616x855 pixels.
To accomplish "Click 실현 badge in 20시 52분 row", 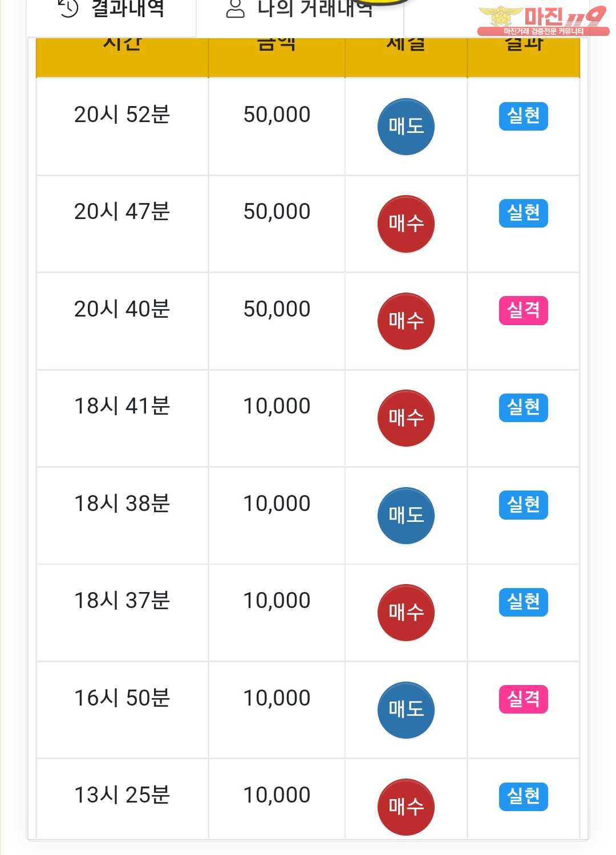I will click(x=523, y=116).
